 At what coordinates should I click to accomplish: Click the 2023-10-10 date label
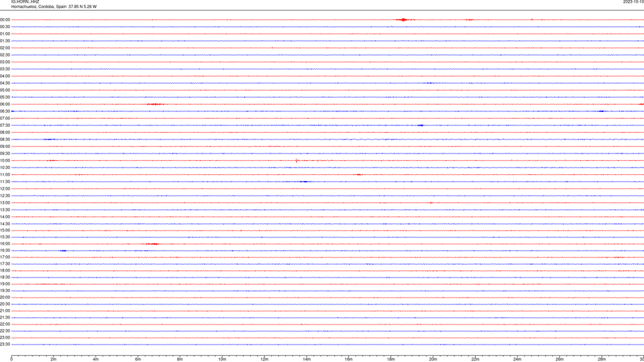(633, 1)
